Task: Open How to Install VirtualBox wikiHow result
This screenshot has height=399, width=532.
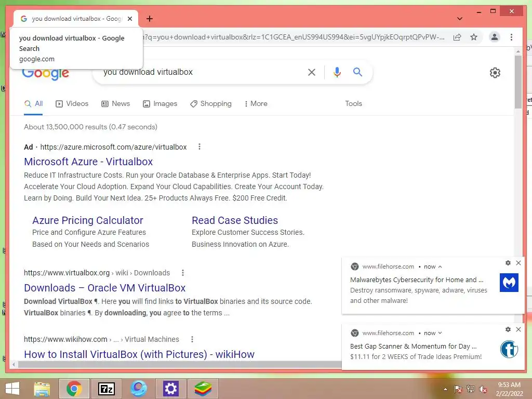Action: click(x=139, y=354)
